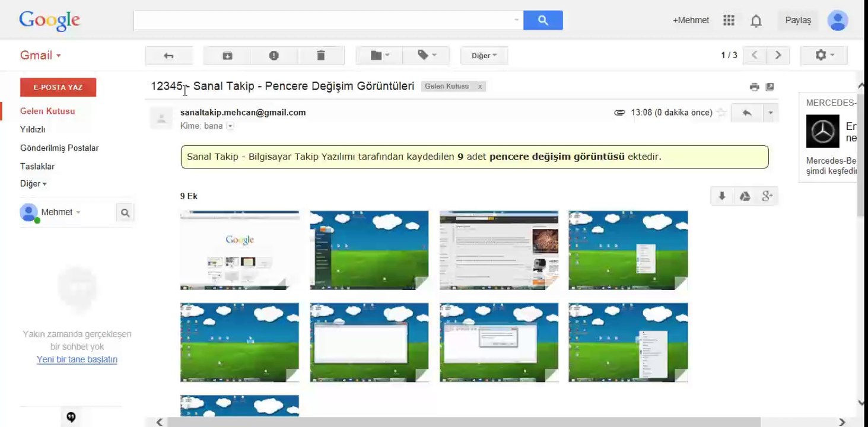The image size is (868, 427).
Task: Click the Gelen Kutusu label chip on the subject
Action: tap(447, 87)
